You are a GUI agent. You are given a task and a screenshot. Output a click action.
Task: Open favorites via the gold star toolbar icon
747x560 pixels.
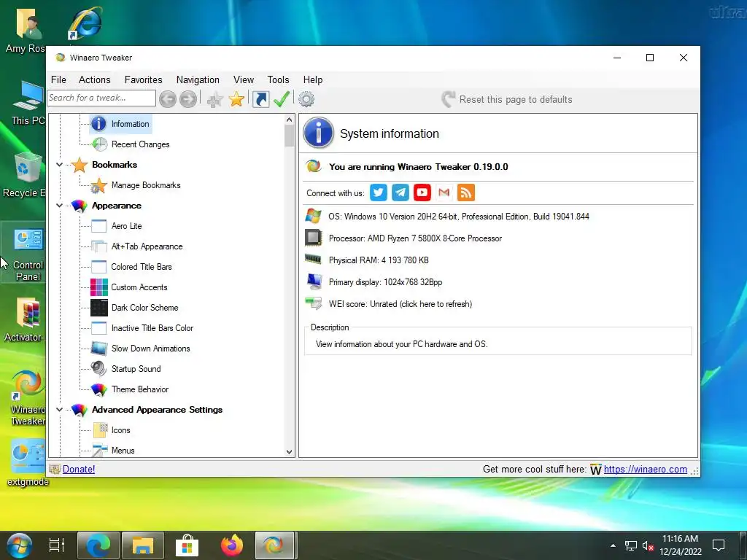point(236,99)
